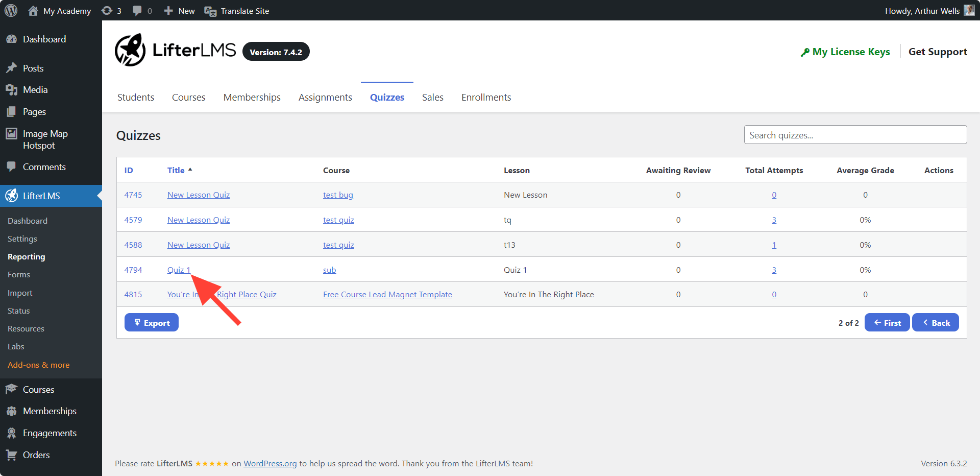
Task: Open You're In The Right Place Quiz
Action: [222, 294]
